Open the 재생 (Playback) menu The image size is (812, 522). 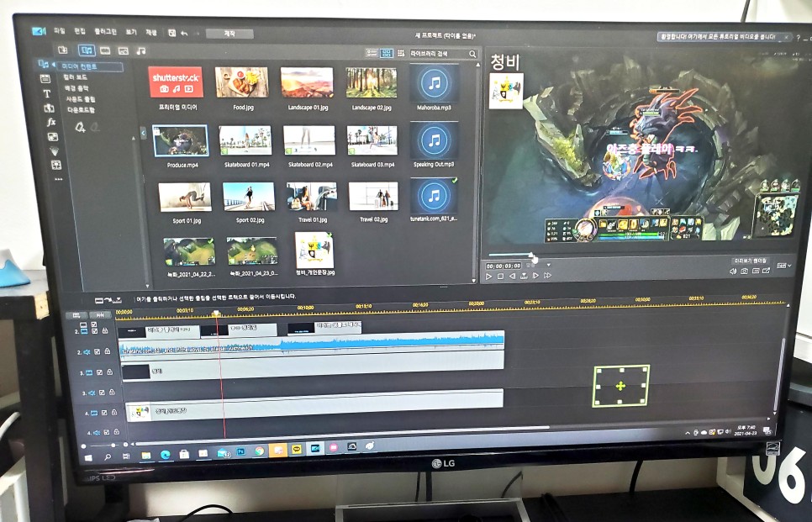click(151, 33)
